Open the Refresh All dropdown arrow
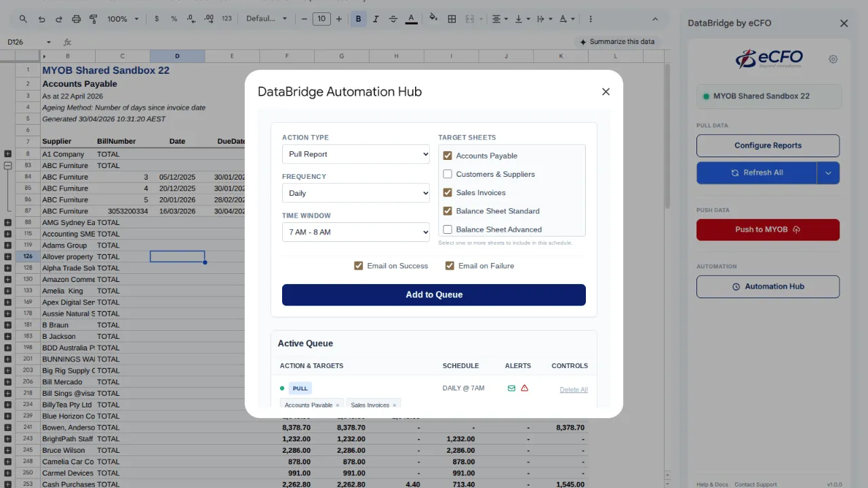This screenshot has height=488, width=868. point(829,173)
